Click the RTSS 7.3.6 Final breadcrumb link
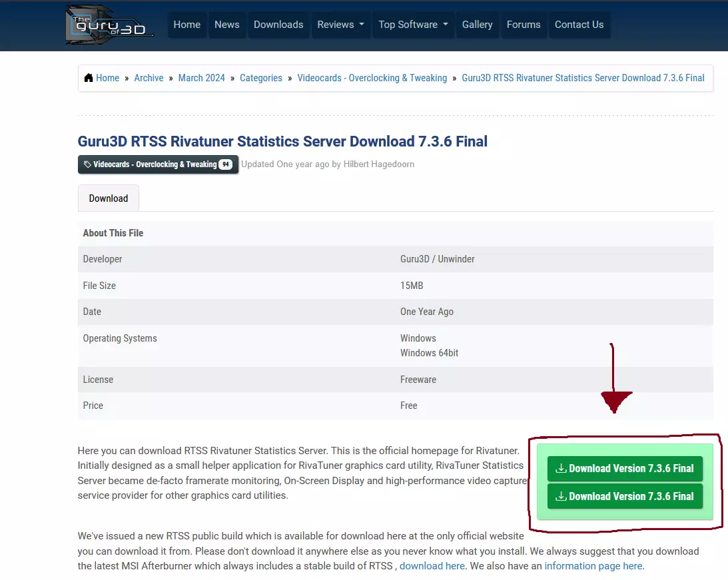The height and width of the screenshot is (580, 728). pos(583,78)
